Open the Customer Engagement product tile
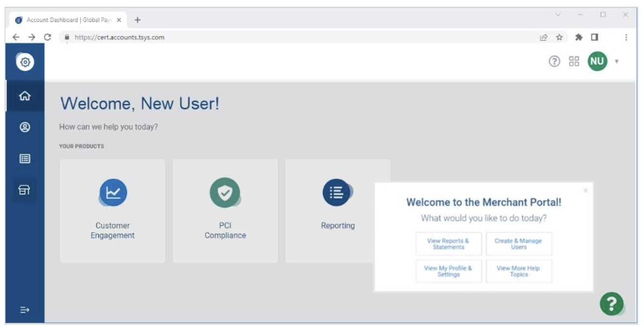Image resolution: width=644 pixels, height=331 pixels. 113,211
